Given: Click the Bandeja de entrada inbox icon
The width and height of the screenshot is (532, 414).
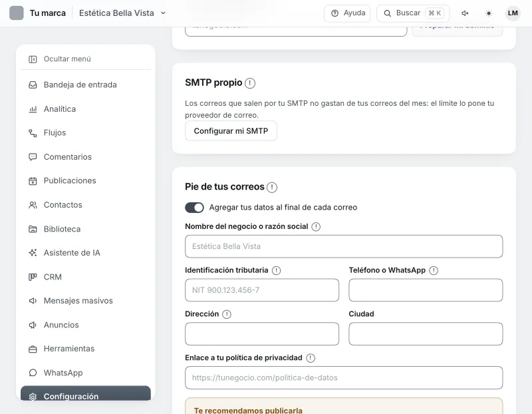Looking at the screenshot, I should pos(33,85).
